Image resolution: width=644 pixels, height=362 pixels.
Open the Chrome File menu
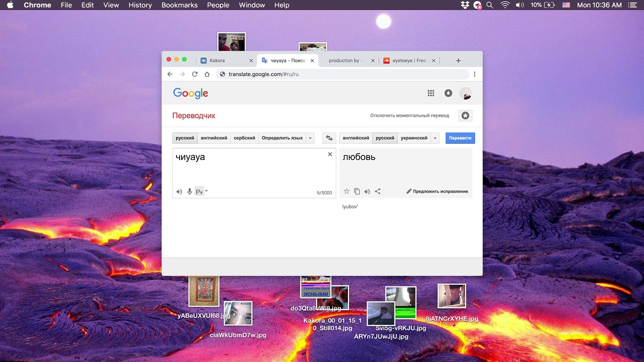click(x=66, y=5)
